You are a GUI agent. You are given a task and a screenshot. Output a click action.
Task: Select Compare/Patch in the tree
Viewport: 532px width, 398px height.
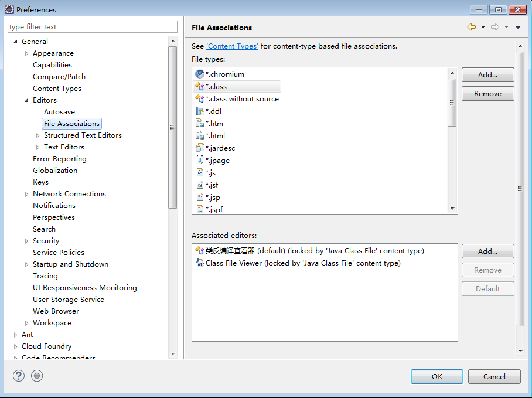pyautogui.click(x=59, y=77)
